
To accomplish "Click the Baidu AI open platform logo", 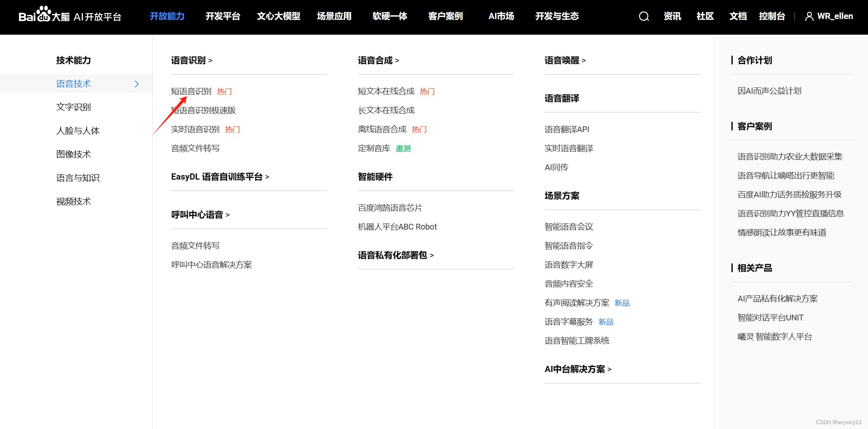I will (70, 15).
